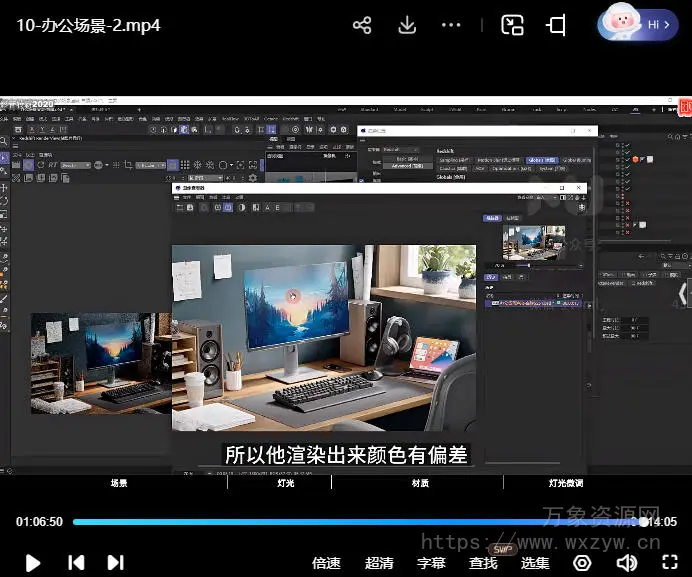
Task: Skip to the previous video
Action: point(76,563)
